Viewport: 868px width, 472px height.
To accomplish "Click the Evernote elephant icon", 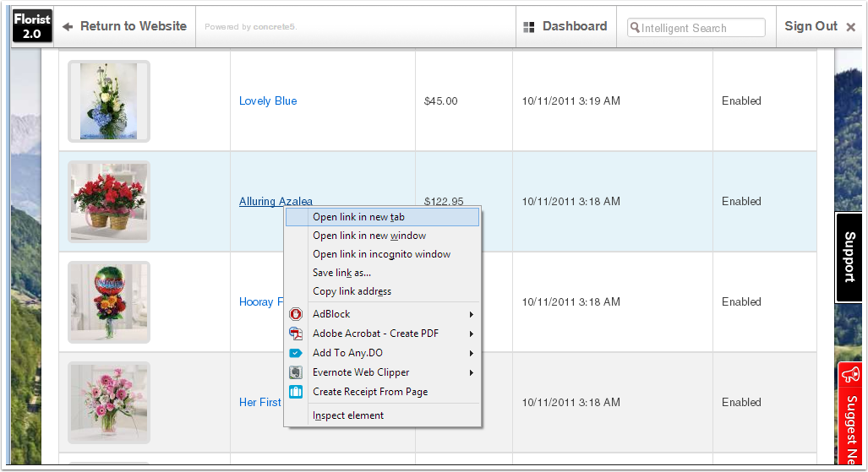I will click(x=296, y=372).
